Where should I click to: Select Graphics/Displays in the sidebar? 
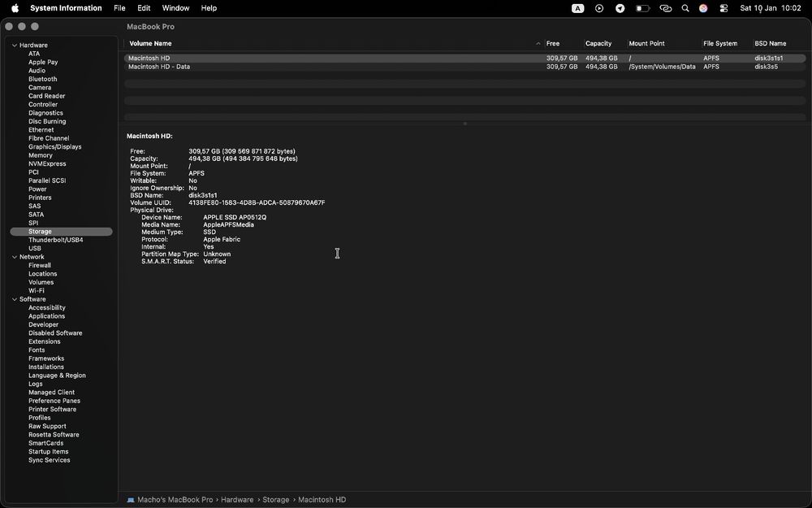point(55,146)
